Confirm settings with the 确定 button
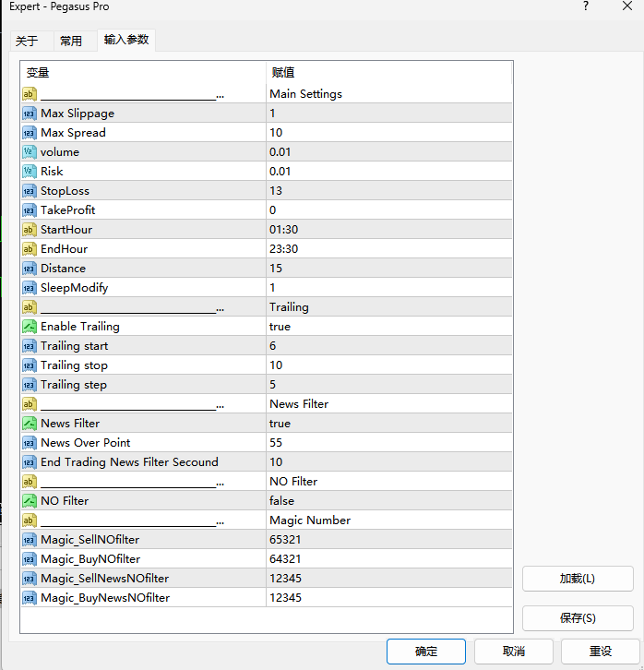 [426, 652]
